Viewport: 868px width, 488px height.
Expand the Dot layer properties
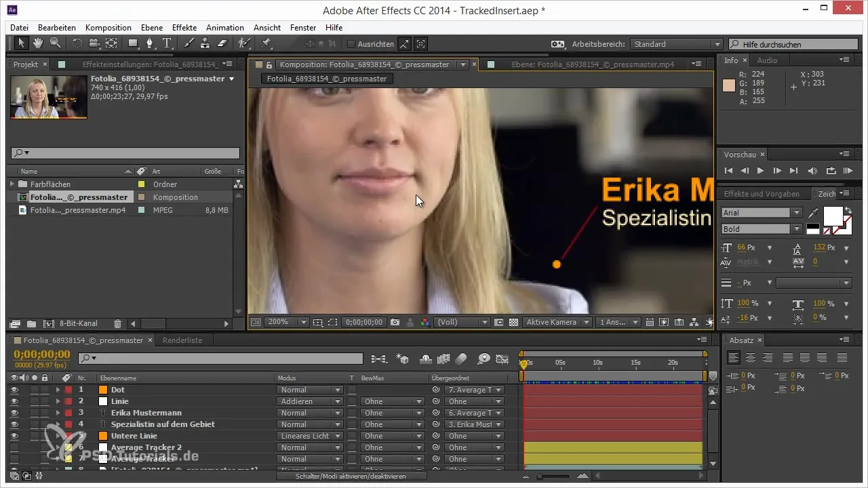coord(58,390)
